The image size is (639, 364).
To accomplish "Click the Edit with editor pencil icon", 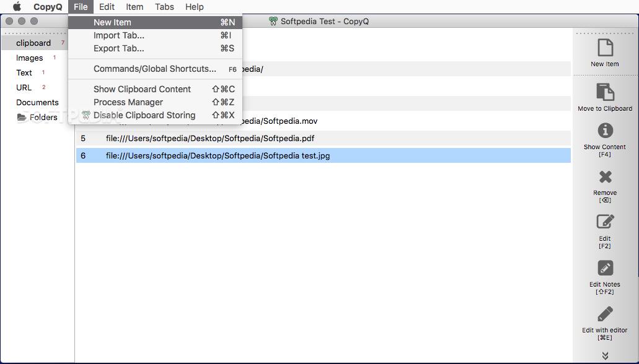I will [x=605, y=314].
